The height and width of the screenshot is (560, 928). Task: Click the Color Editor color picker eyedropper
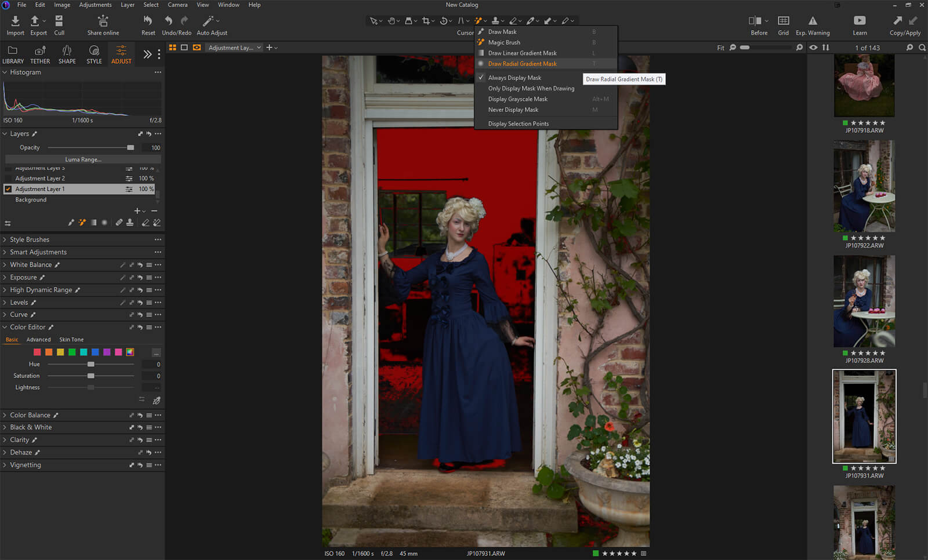coord(156,401)
